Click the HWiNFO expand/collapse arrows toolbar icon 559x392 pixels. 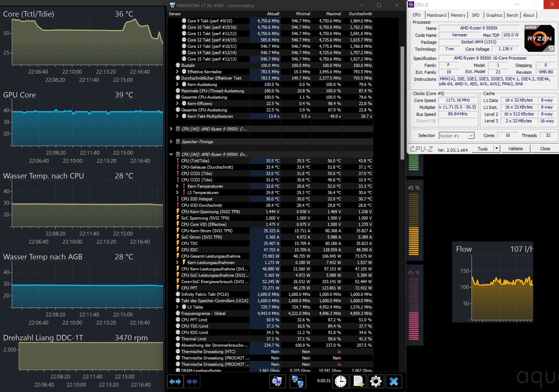175,381
